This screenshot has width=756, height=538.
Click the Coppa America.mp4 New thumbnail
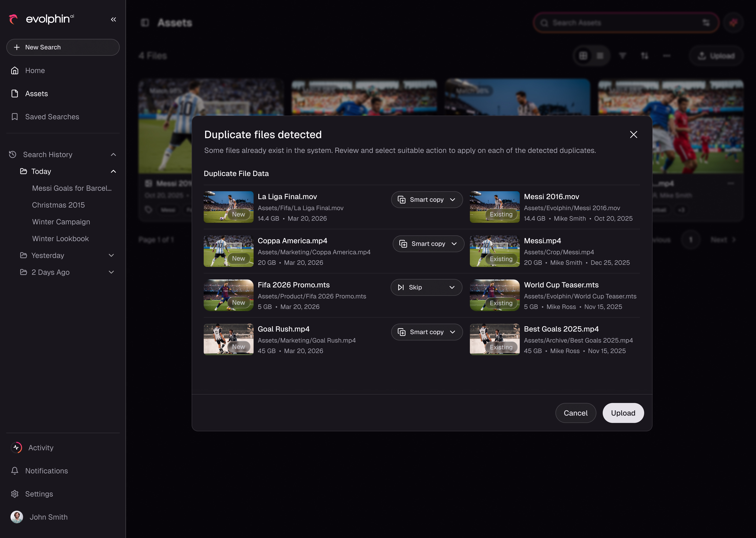[x=228, y=251]
